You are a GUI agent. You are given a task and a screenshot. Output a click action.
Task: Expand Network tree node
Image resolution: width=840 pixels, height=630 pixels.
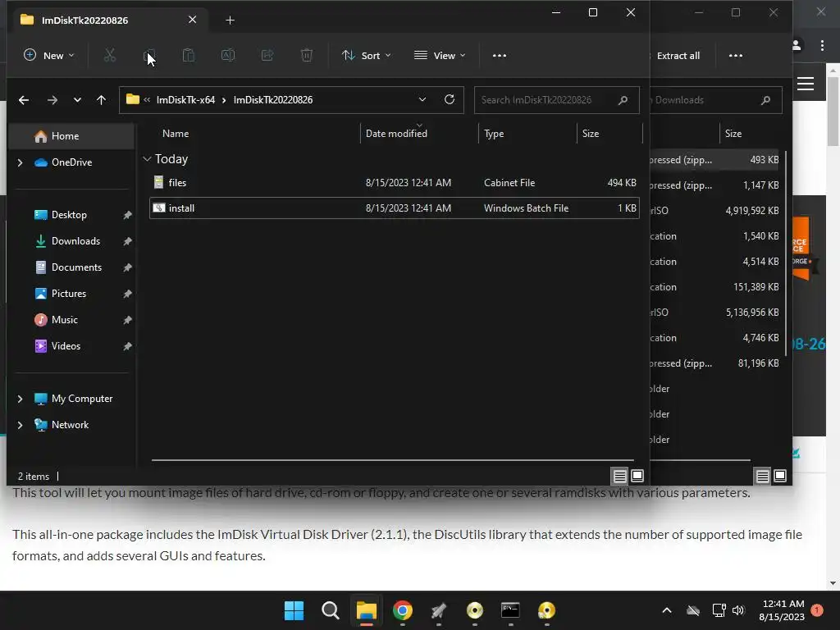pyautogui.click(x=20, y=425)
